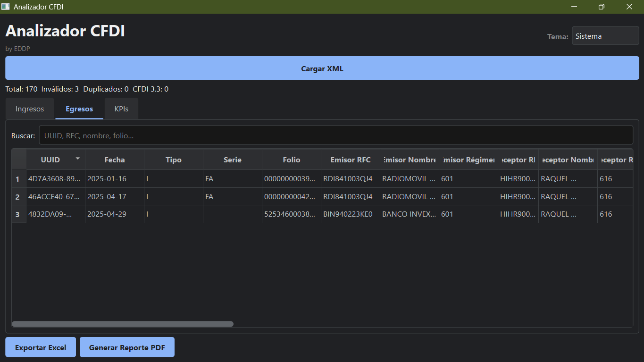Image resolution: width=644 pixels, height=362 pixels.
Task: Click the Emisor RFC column header
Action: tap(351, 160)
